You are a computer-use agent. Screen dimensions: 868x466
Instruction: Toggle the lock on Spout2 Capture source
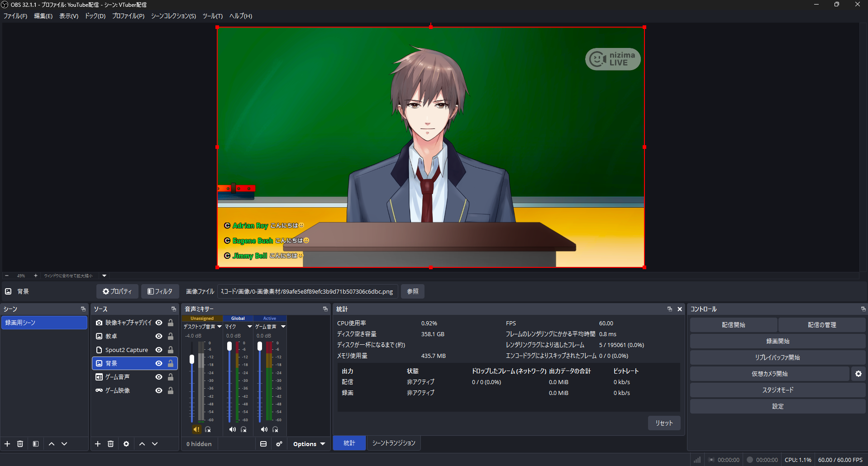click(171, 350)
